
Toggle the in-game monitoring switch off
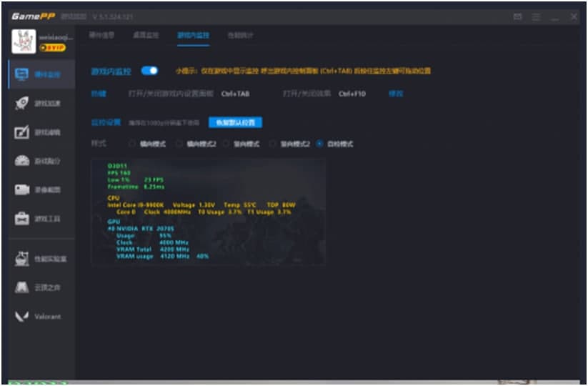click(149, 71)
